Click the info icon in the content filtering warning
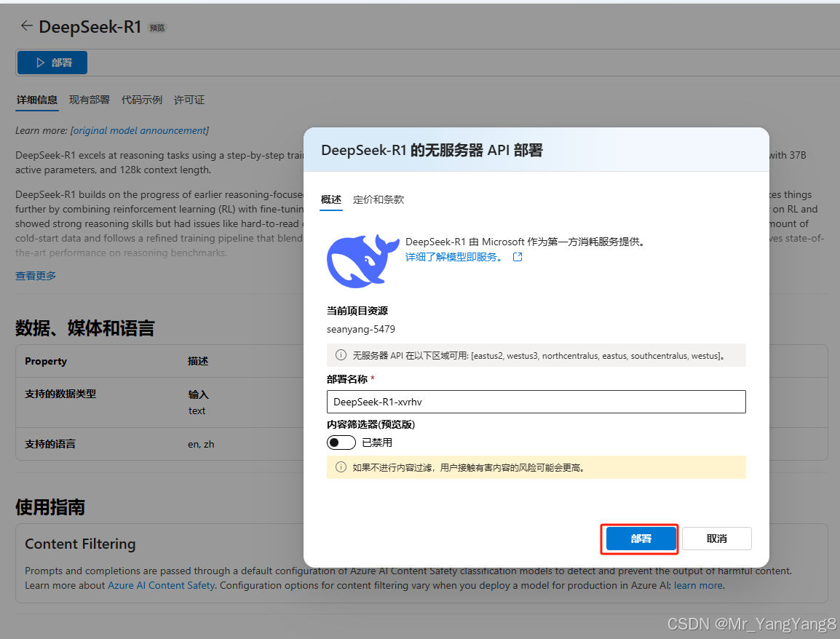The image size is (840, 639). click(x=341, y=467)
